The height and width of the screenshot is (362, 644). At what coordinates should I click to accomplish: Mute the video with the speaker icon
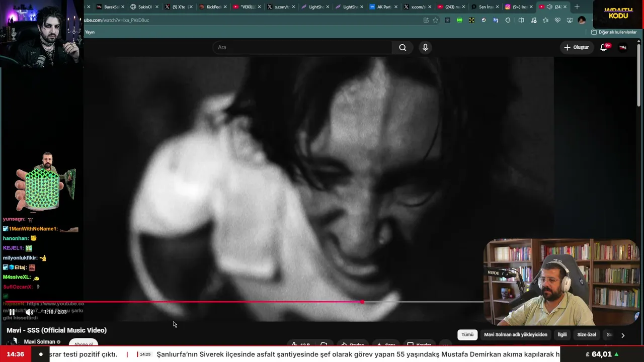point(29,312)
